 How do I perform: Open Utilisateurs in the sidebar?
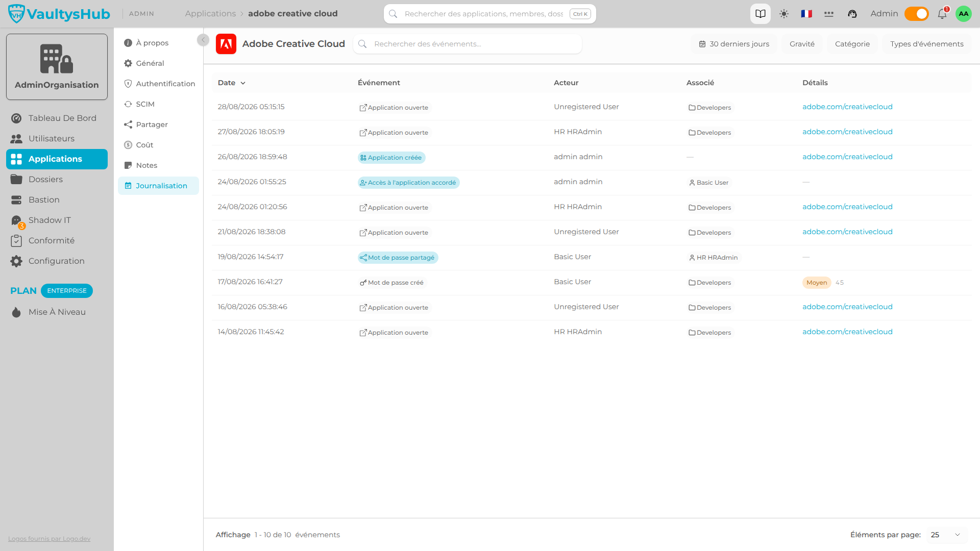[x=57, y=138]
